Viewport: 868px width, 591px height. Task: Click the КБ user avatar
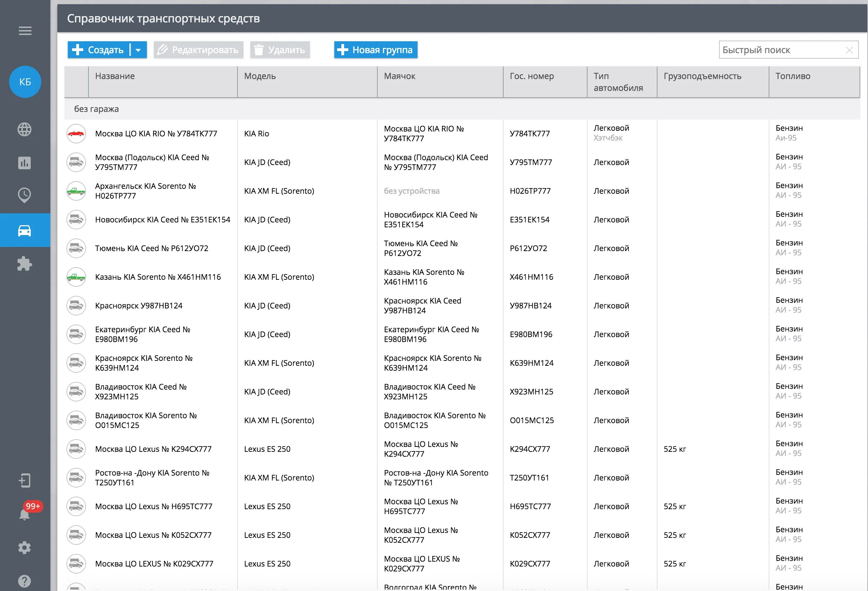click(x=25, y=82)
